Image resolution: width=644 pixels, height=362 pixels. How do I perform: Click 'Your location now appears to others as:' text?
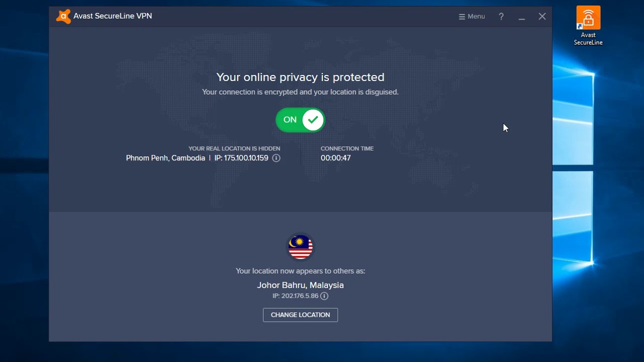(300, 271)
